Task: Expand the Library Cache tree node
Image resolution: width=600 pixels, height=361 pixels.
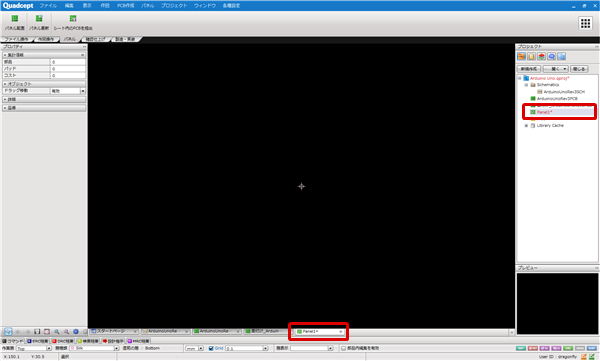Action: click(x=526, y=126)
